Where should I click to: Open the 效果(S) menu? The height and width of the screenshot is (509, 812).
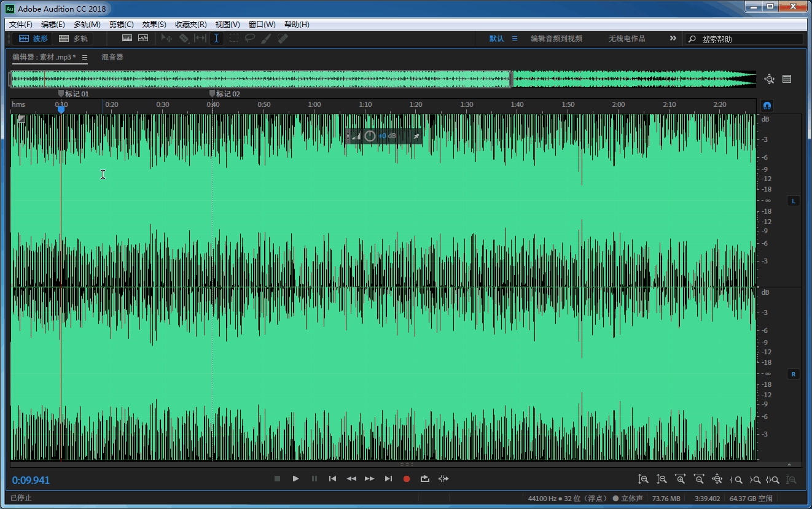[154, 25]
